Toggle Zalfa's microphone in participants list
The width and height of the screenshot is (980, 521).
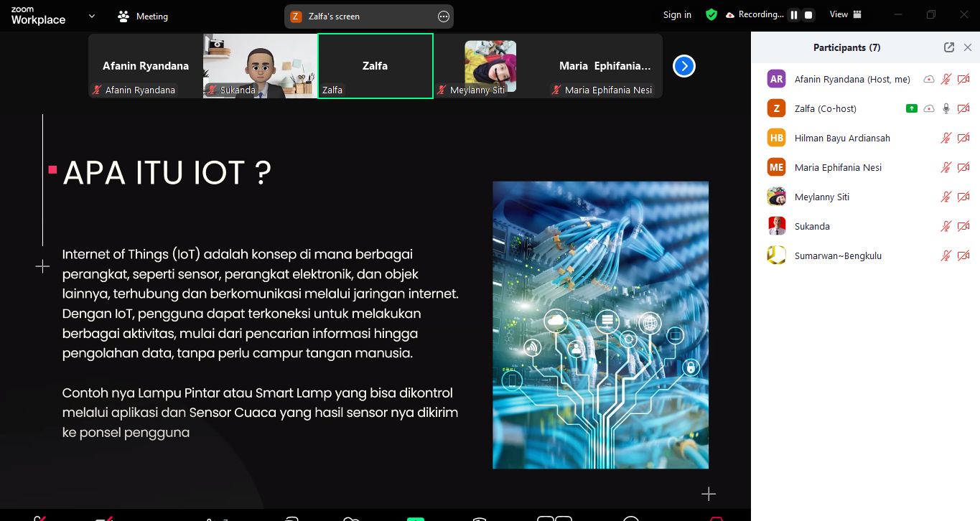(x=946, y=108)
